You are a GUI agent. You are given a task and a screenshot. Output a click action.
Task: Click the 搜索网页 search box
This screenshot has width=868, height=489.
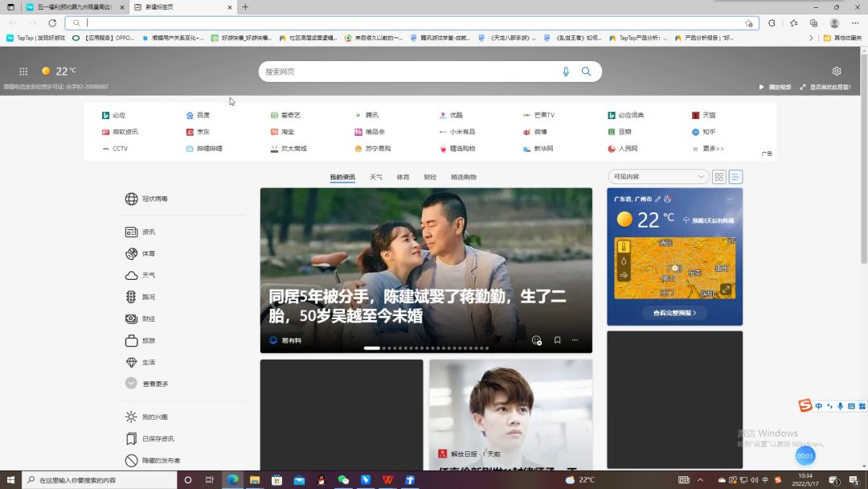tap(410, 72)
